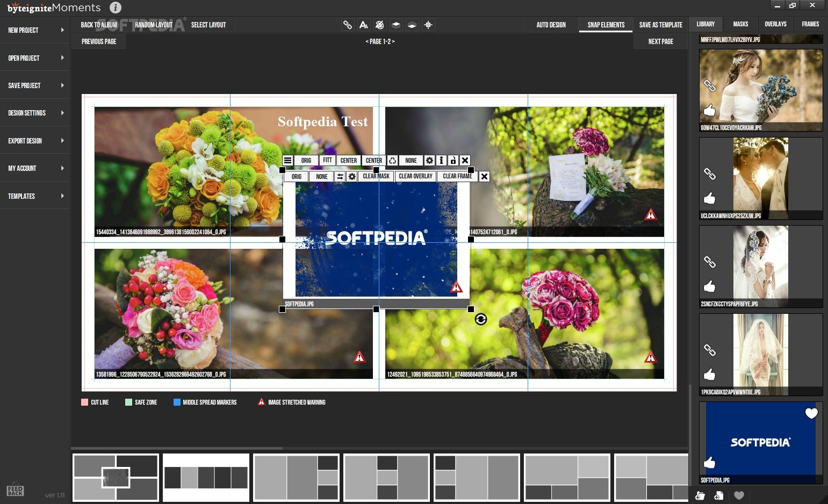Toggle the padlock icon on the image toolbar
The image size is (828, 504).
click(453, 160)
